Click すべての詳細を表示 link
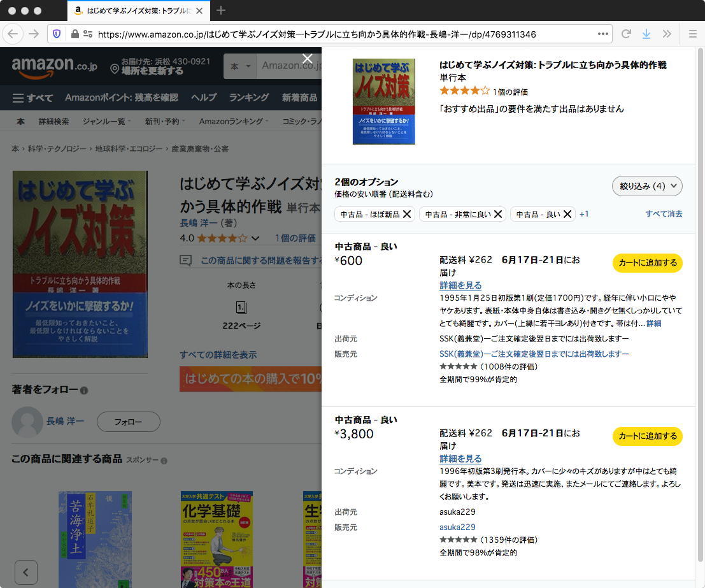The image size is (705, 588). click(218, 354)
